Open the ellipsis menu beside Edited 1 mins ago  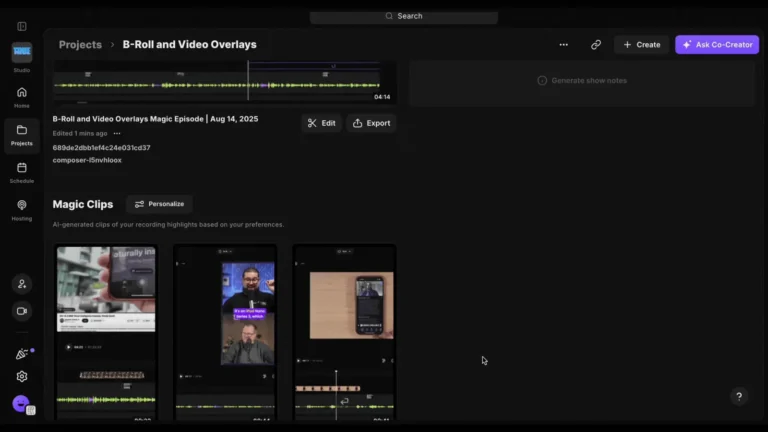(117, 133)
